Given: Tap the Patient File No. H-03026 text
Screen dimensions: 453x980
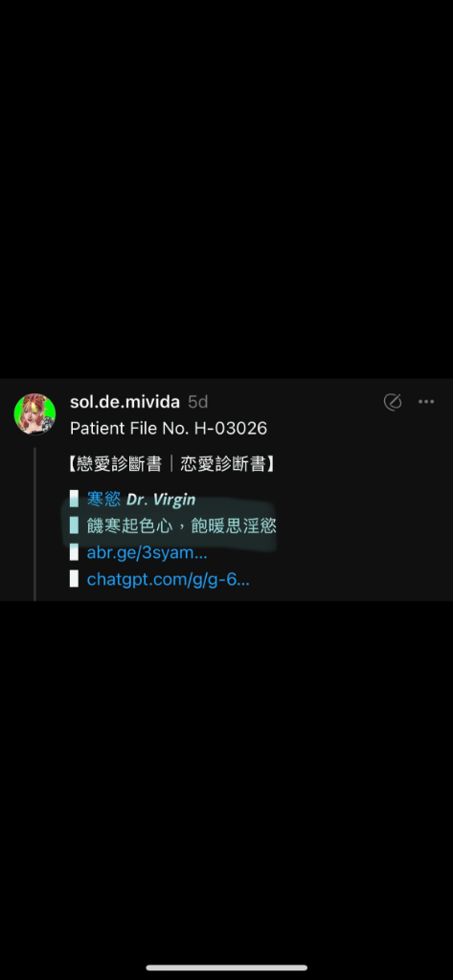Looking at the screenshot, I should point(169,429).
